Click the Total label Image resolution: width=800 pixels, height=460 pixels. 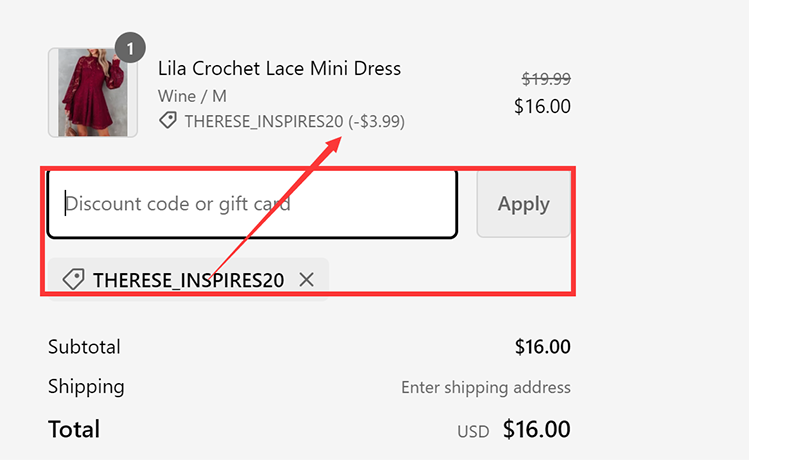point(74,429)
